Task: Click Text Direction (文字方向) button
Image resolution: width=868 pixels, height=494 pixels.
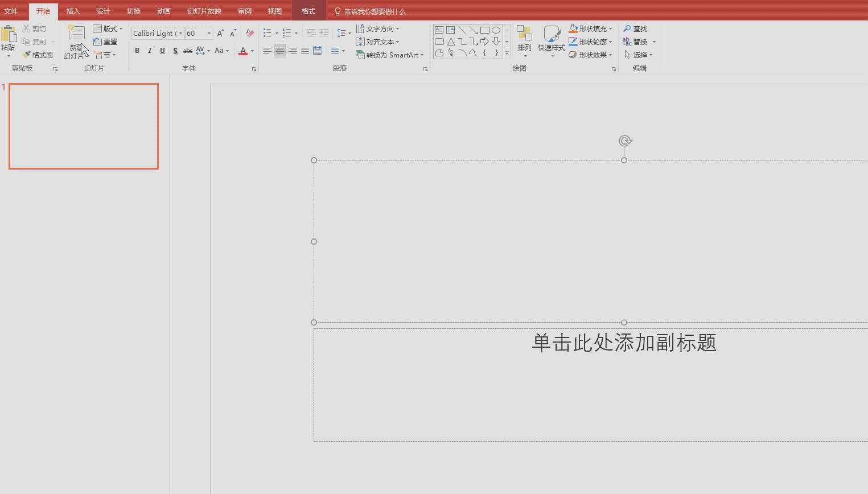Action: pos(377,28)
